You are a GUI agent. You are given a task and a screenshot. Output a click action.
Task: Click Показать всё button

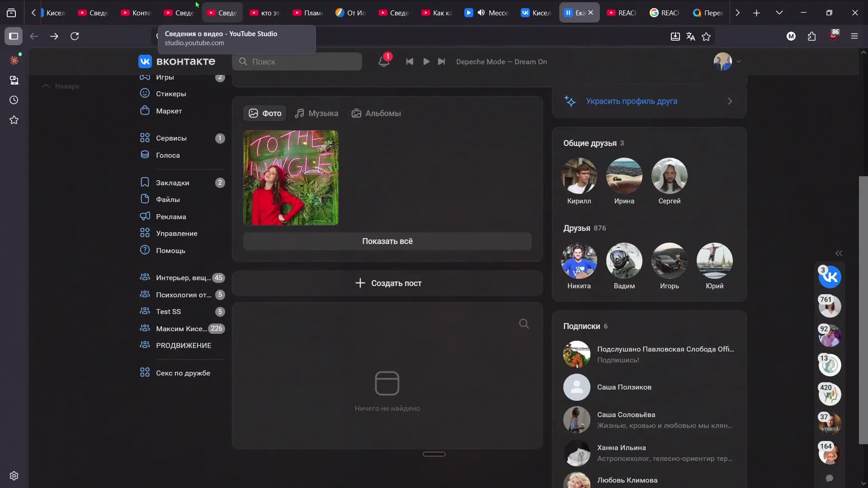[x=387, y=241]
